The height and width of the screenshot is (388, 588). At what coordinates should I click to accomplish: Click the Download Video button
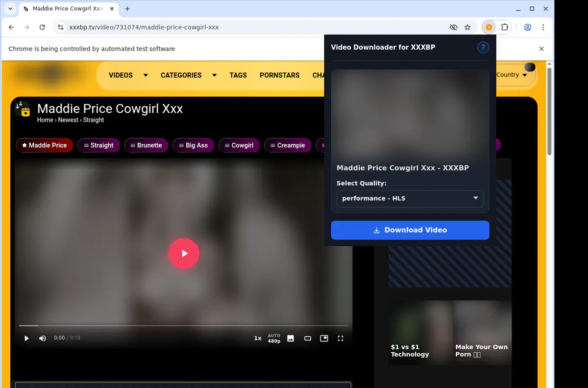[x=410, y=230]
